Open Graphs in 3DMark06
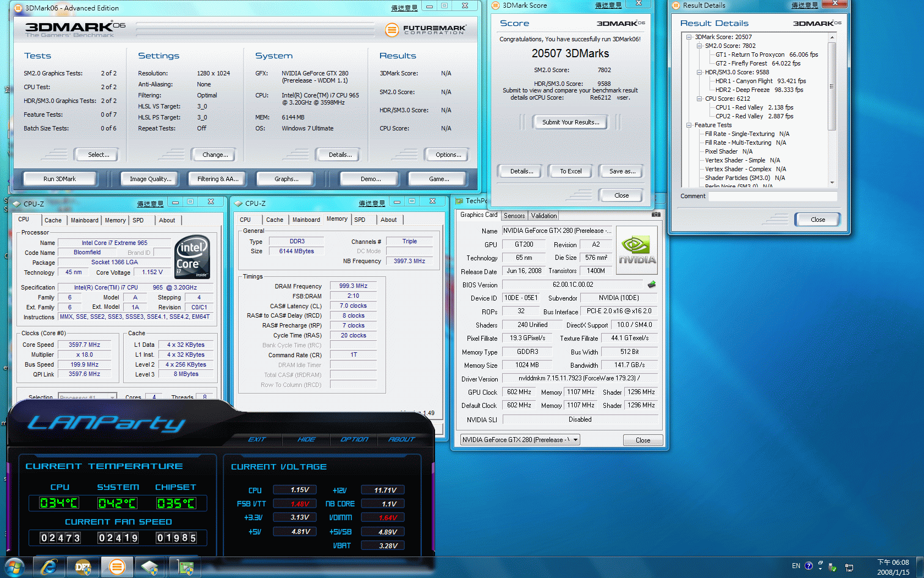Viewport: 924px width, 578px height. pyautogui.click(x=286, y=179)
